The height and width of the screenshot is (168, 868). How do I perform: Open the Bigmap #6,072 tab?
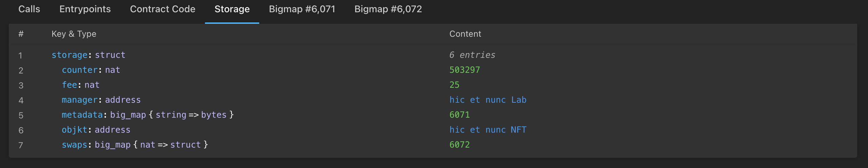388,9
